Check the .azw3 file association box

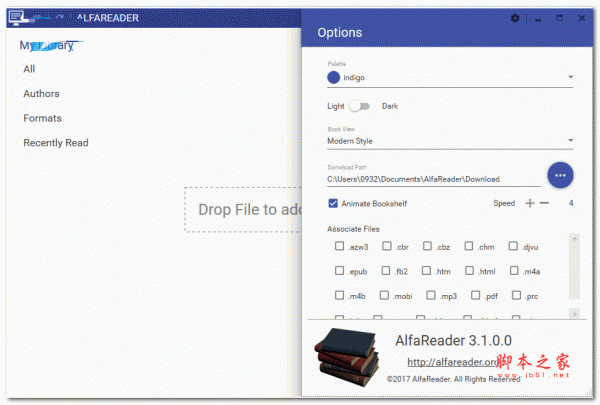339,246
